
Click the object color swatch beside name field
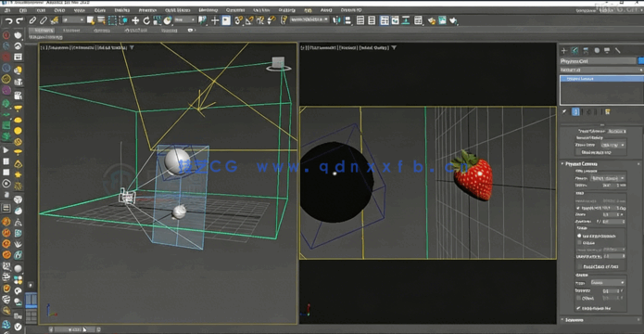pyautogui.click(x=640, y=61)
